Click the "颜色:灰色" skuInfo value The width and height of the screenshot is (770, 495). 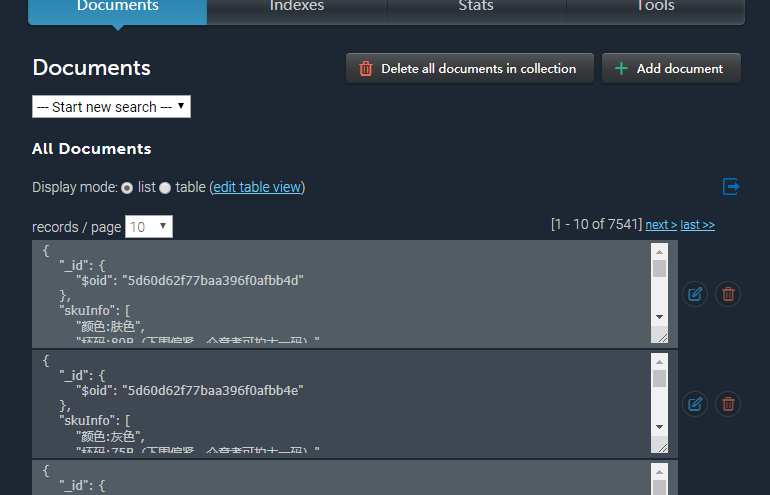[x=110, y=437]
